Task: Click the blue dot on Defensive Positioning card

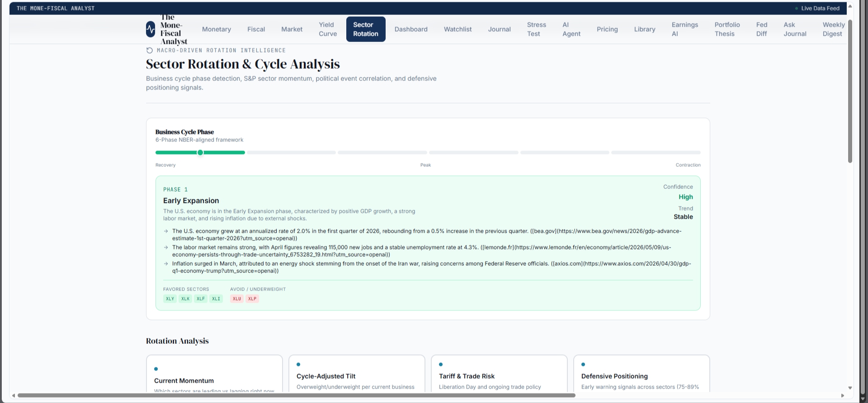Action: (583, 364)
